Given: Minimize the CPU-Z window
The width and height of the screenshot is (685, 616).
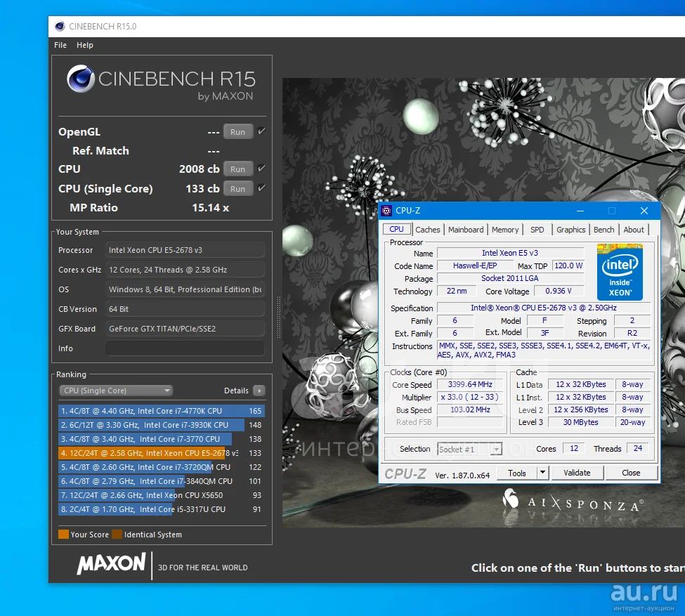Looking at the screenshot, I should coord(580,211).
